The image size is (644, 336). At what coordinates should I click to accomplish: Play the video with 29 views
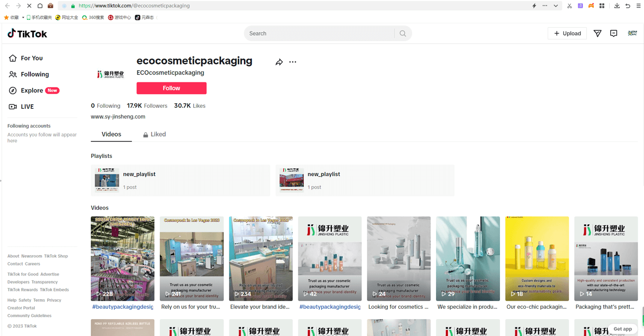(x=468, y=259)
